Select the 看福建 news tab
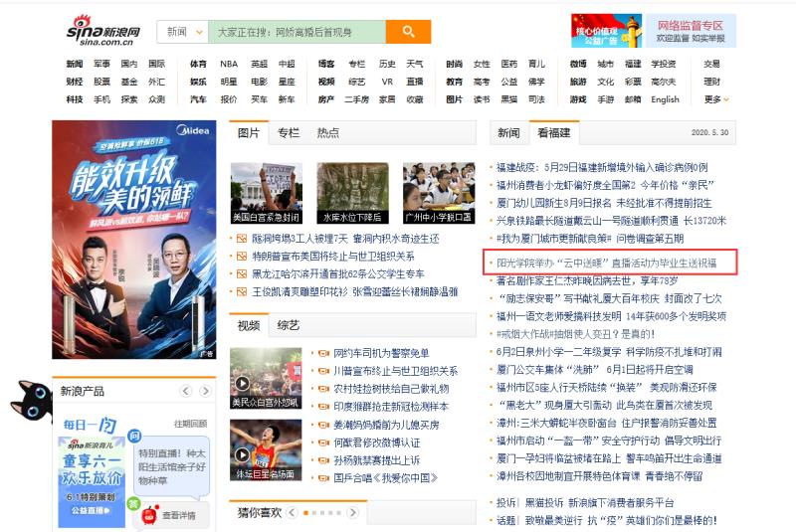The width and height of the screenshot is (796, 532). point(553,133)
